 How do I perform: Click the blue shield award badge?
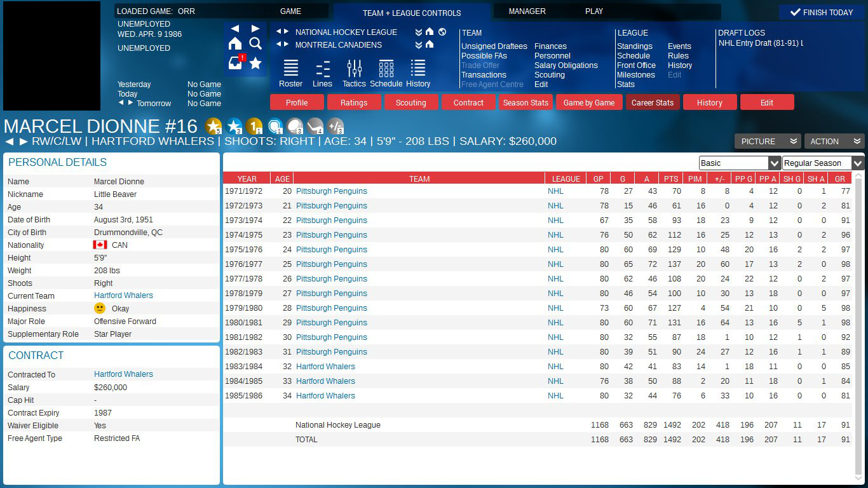click(x=275, y=126)
